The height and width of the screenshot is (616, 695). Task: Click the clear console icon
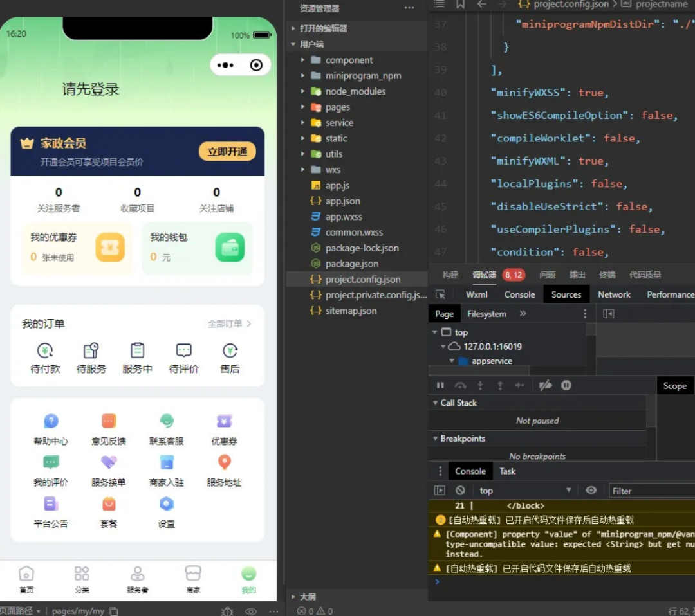(460, 491)
